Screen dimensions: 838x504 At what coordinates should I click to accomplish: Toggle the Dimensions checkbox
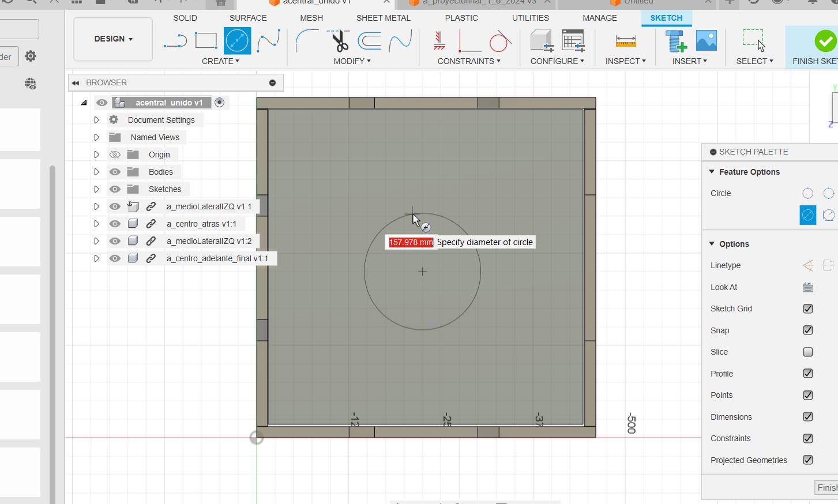coord(807,417)
